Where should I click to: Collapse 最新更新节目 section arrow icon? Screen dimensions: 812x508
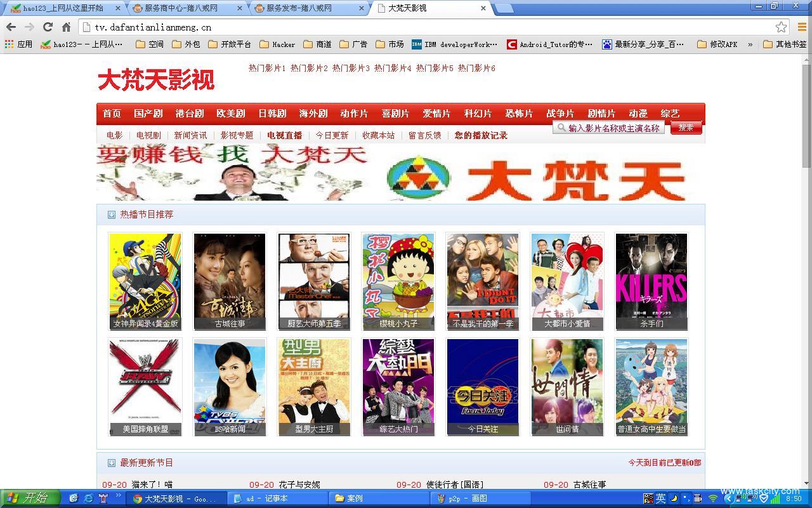(x=112, y=463)
